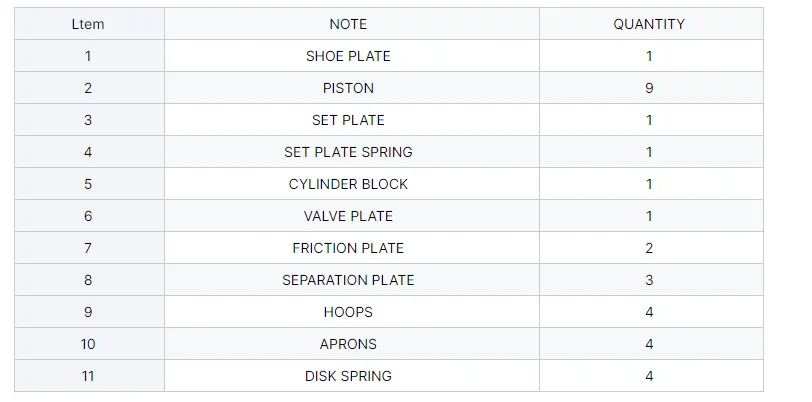Click the quantity 3 for SEPARATION PLATE
The image size is (812, 402).
click(651, 280)
